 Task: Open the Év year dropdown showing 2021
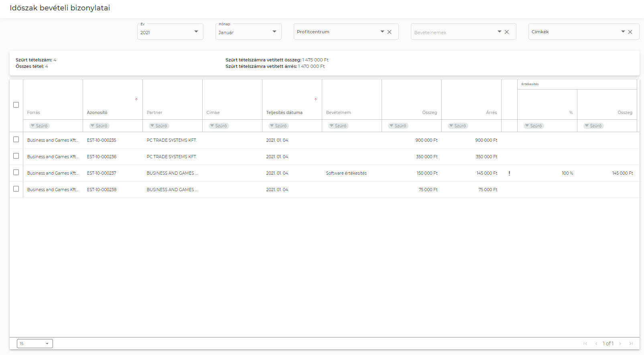[170, 32]
